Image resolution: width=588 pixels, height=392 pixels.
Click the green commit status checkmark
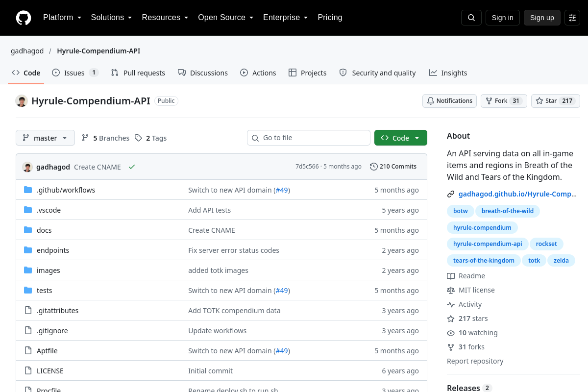coord(132,167)
